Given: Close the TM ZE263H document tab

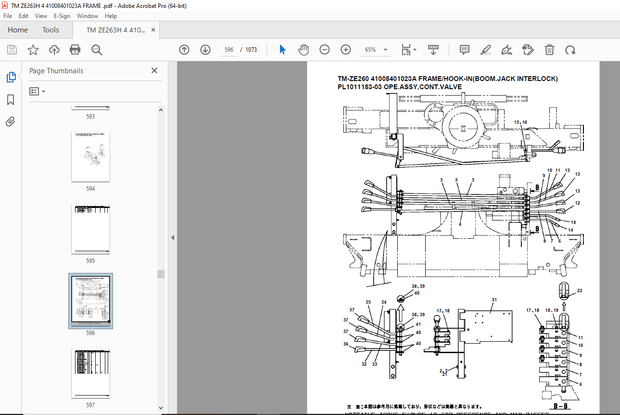Looking at the screenshot, I should tap(153, 30).
